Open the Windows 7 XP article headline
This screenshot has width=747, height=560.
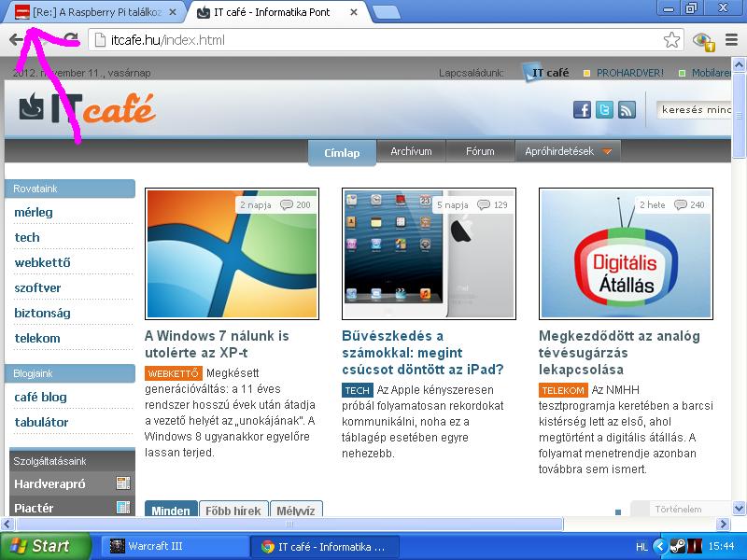pos(217,344)
